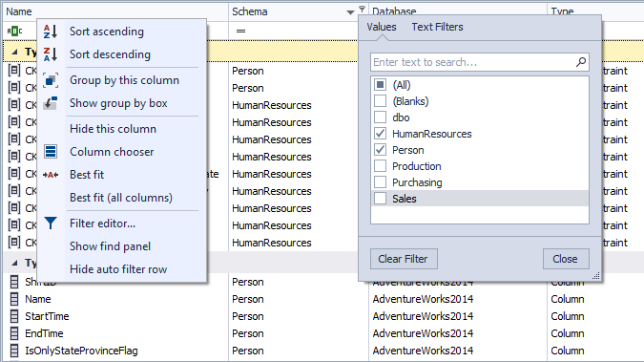Check the Purchasing schema checkbox
Image resolution: width=644 pixels, height=362 pixels.
coord(381,182)
